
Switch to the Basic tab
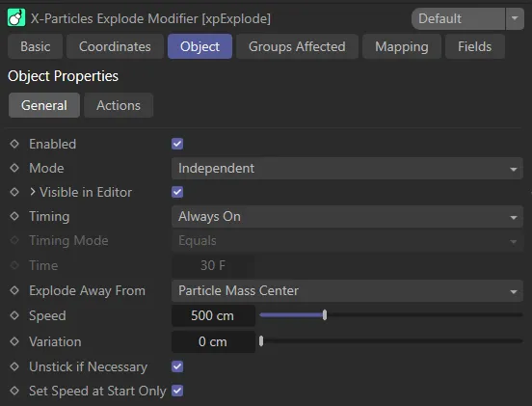(36, 46)
